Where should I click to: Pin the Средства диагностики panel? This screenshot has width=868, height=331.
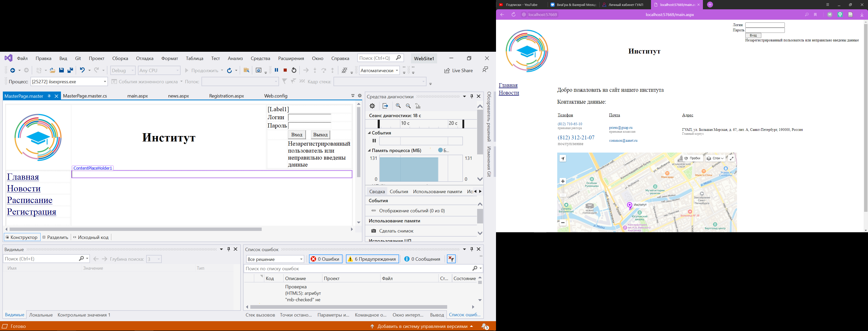pyautogui.click(x=472, y=96)
